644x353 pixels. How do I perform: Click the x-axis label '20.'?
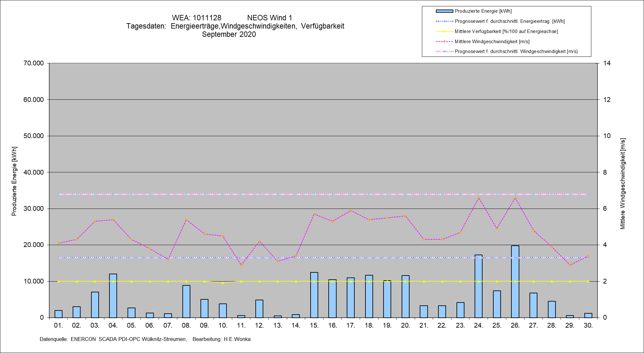[x=405, y=325]
